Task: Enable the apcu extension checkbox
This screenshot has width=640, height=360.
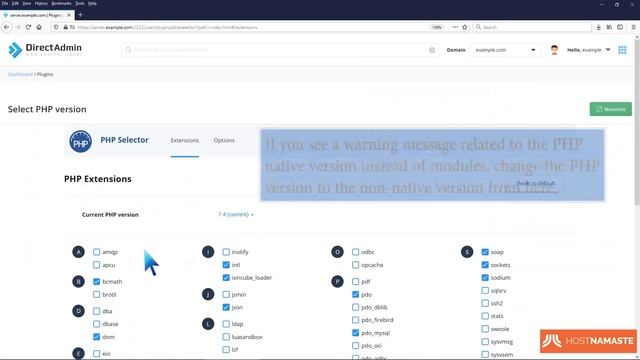Action: pos(96,265)
